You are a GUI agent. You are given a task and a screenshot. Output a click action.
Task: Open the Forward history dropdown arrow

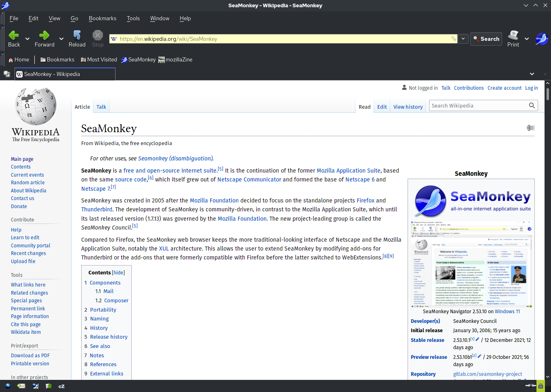tap(61, 39)
